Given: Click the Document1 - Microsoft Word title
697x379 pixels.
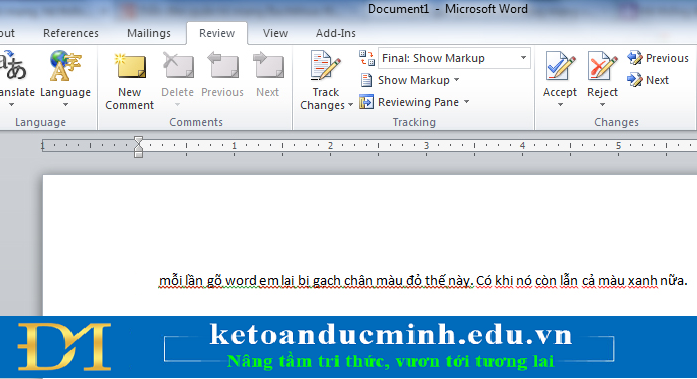Looking at the screenshot, I should (x=448, y=9).
